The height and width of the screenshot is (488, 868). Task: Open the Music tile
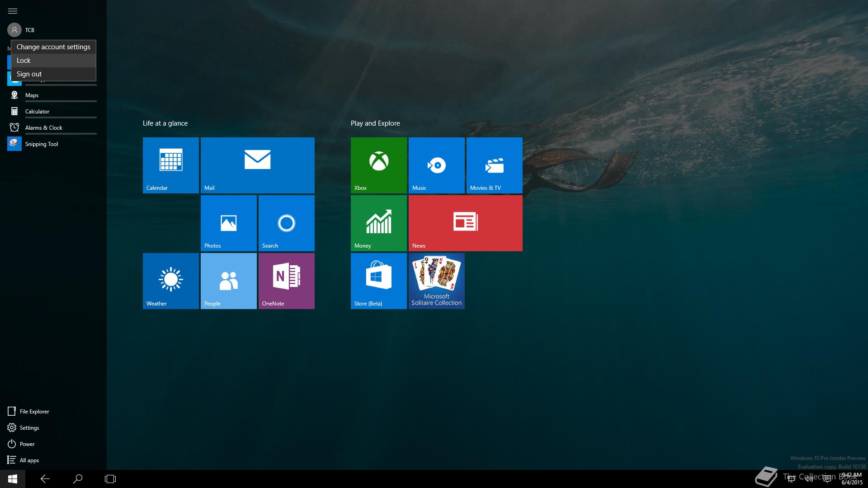[x=436, y=165]
